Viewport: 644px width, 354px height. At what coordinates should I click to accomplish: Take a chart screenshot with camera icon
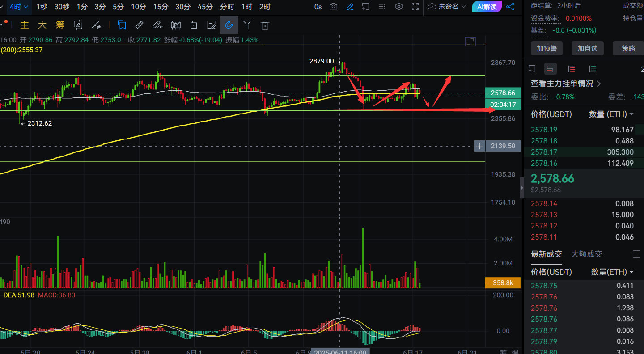click(333, 7)
